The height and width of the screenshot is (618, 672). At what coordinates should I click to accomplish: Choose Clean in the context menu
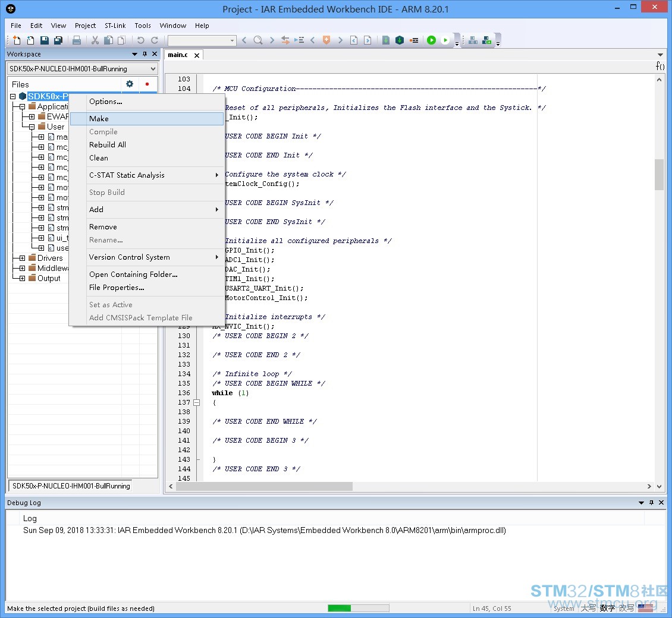(x=146, y=157)
